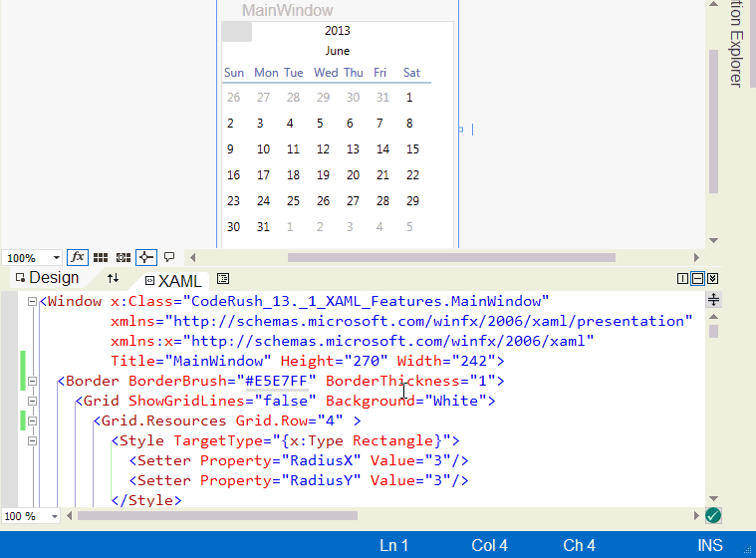The height and width of the screenshot is (558, 756).
Task: Select day 26 in June row
Action: [x=323, y=200]
